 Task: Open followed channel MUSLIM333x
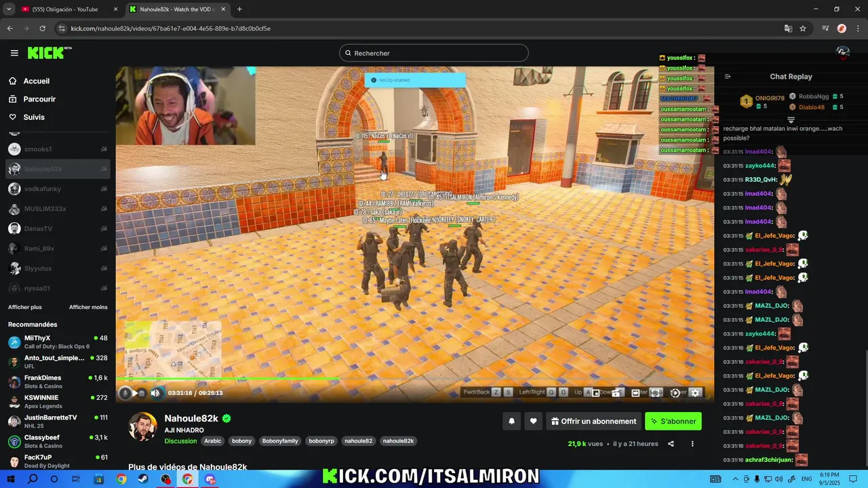[58, 209]
